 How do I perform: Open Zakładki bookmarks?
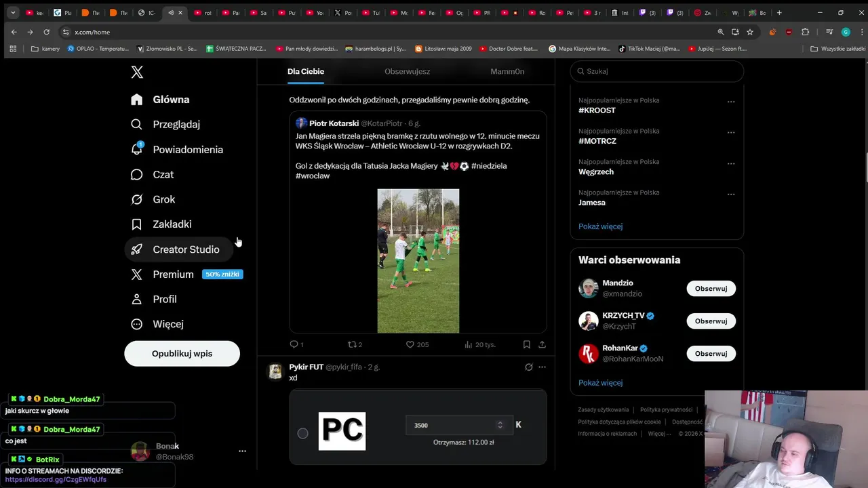(161, 224)
